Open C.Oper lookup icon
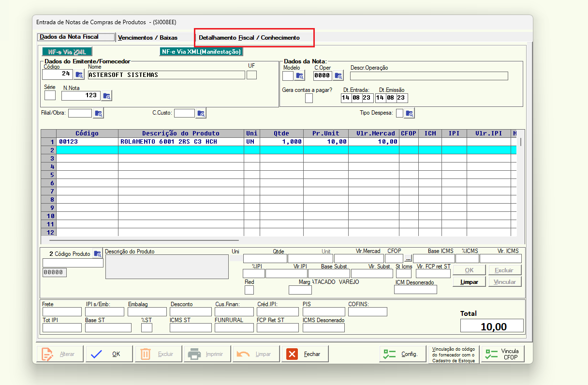 338,75
